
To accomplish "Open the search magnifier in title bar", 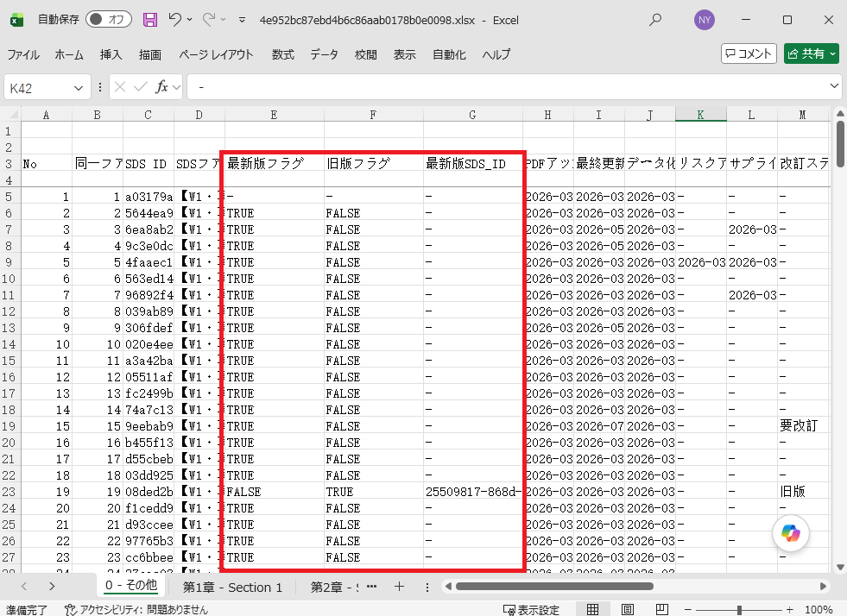I will tap(655, 20).
